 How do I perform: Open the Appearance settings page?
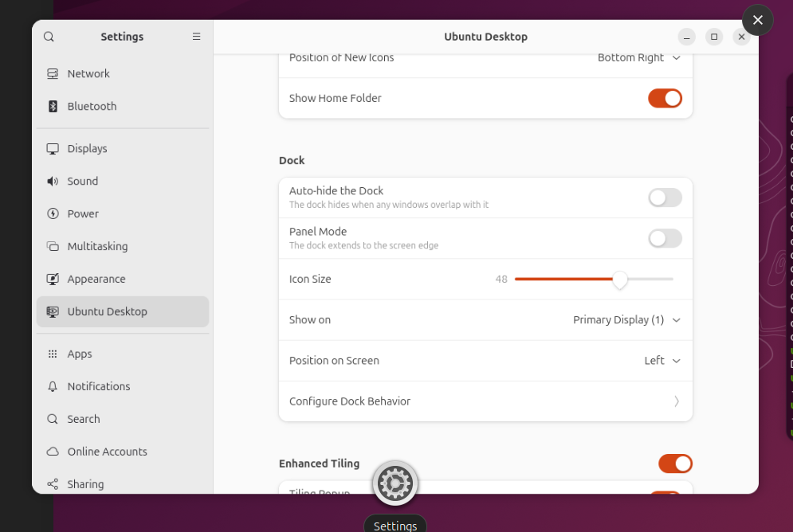click(x=96, y=279)
